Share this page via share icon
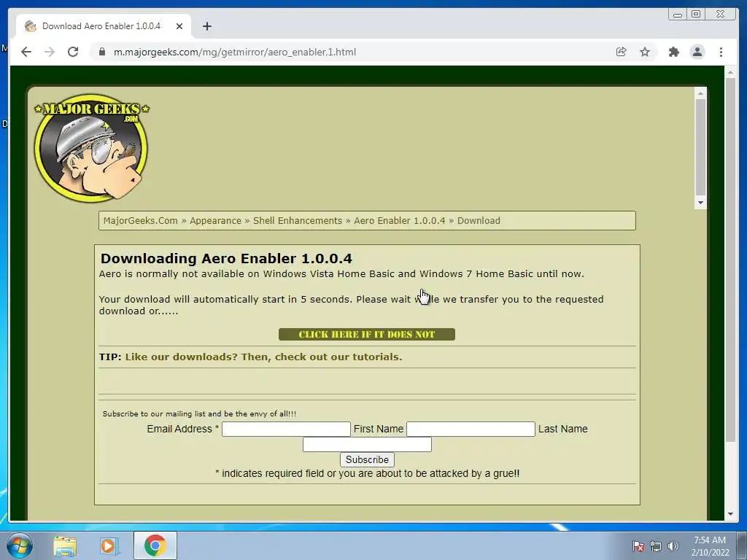Image resolution: width=747 pixels, height=560 pixels. click(622, 52)
